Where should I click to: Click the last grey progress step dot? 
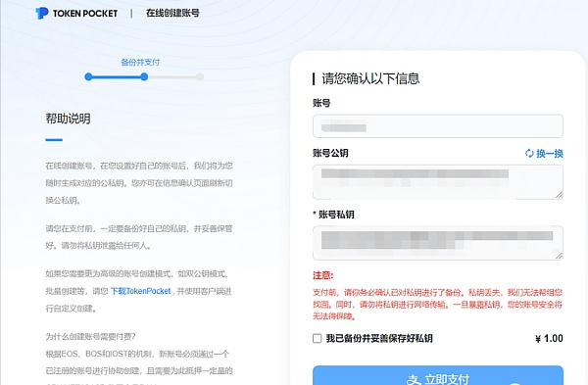(200, 76)
